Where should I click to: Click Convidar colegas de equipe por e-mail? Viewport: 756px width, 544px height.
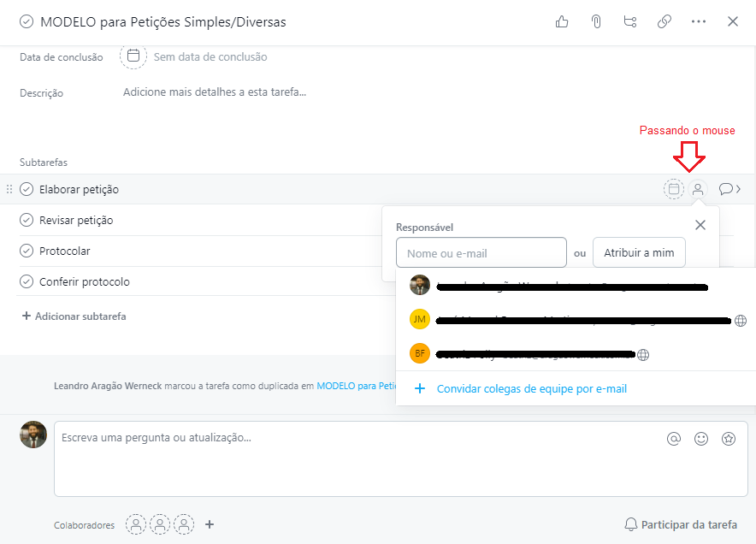tap(531, 389)
